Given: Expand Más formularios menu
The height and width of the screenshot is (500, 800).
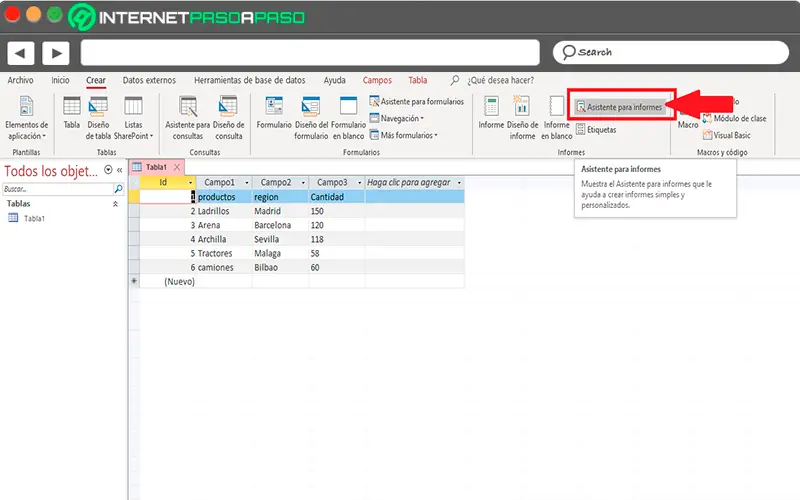Looking at the screenshot, I should pyautogui.click(x=404, y=135).
